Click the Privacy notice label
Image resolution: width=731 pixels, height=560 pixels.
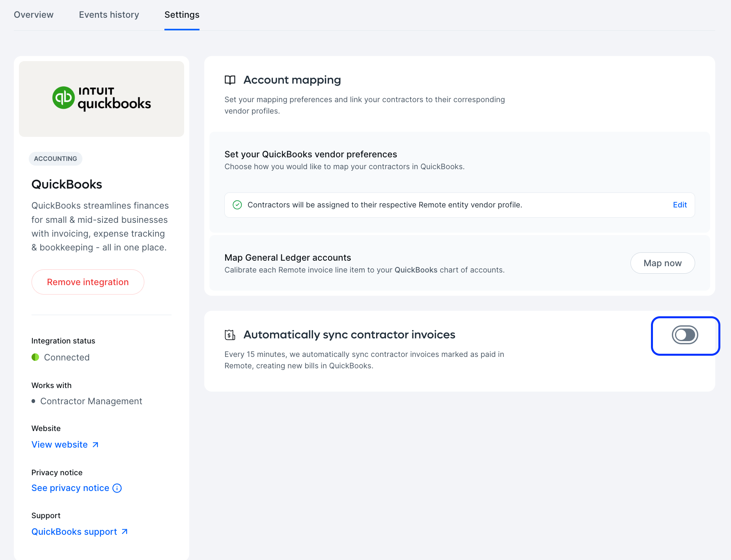[x=57, y=472]
